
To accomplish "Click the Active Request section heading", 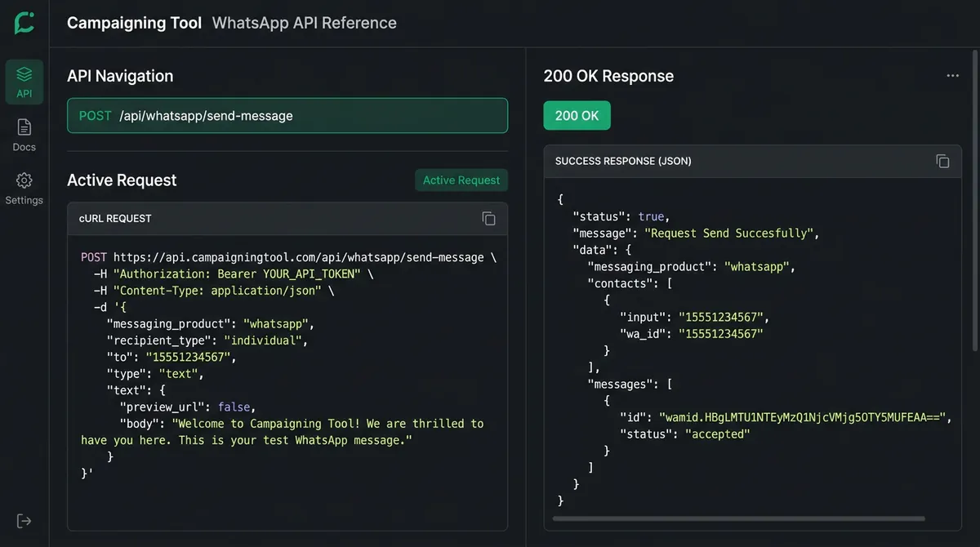I will pyautogui.click(x=122, y=180).
